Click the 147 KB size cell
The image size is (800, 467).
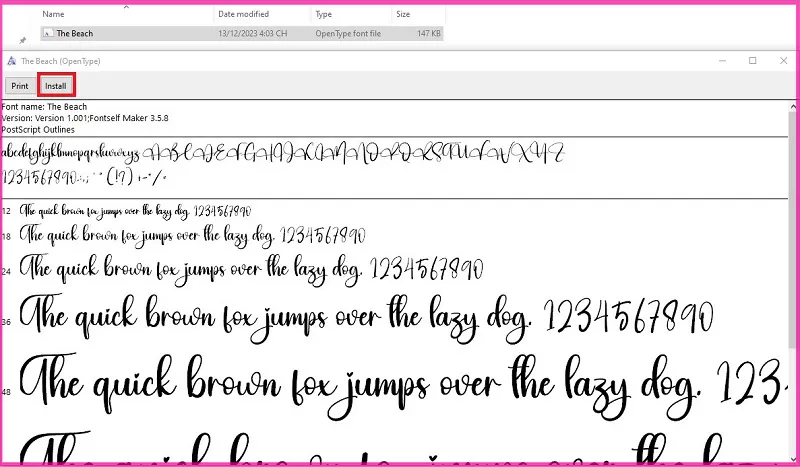click(x=425, y=33)
